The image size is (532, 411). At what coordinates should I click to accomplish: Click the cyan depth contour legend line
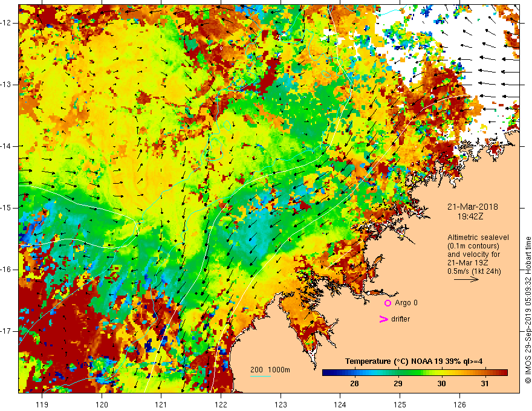click(261, 376)
